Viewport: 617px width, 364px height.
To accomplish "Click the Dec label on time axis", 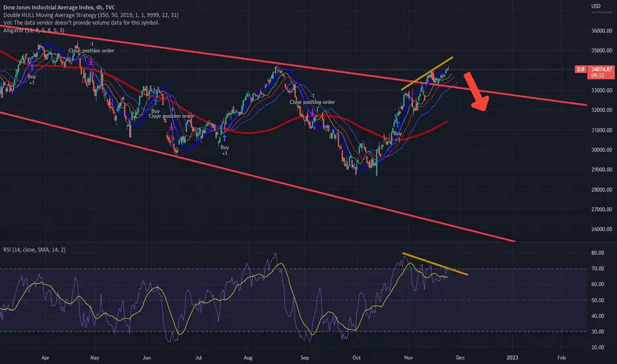I will [x=460, y=357].
